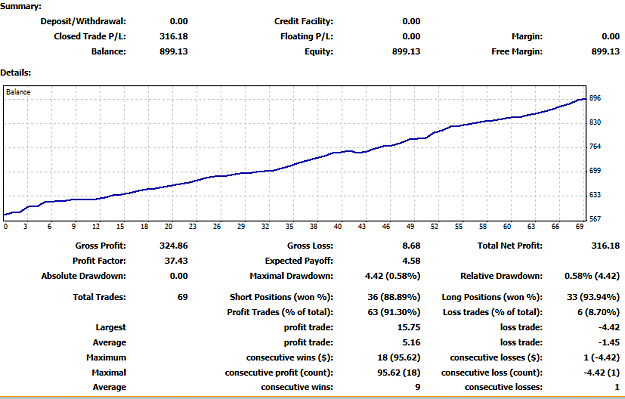The height and width of the screenshot is (399, 625).
Task: Select consecutive wins value 18 (95.62)
Action: 399,358
